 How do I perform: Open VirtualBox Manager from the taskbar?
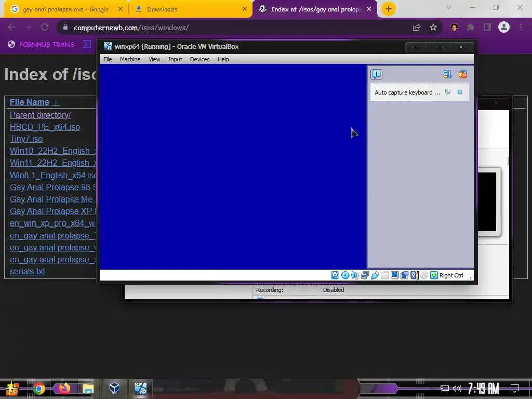coord(115,388)
